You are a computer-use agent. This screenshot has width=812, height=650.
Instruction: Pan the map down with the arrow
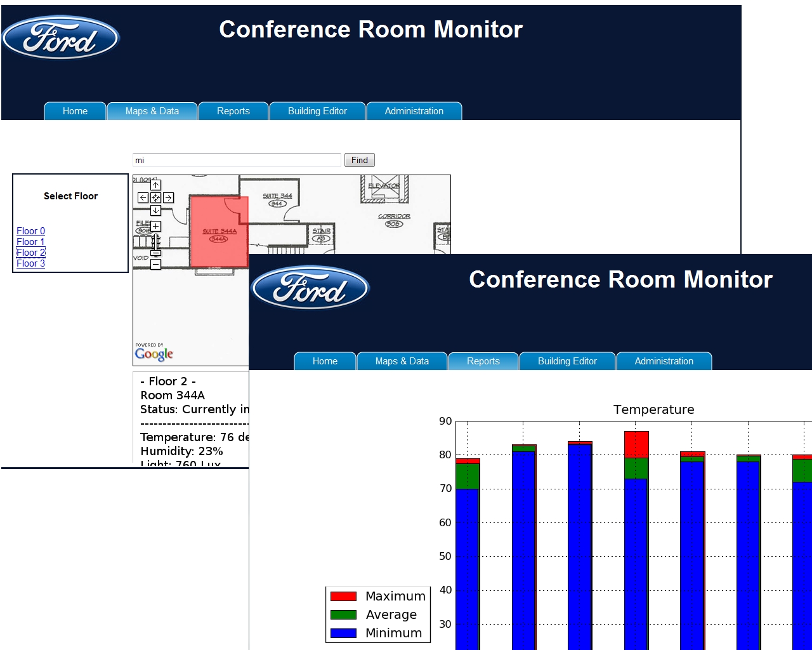(155, 210)
